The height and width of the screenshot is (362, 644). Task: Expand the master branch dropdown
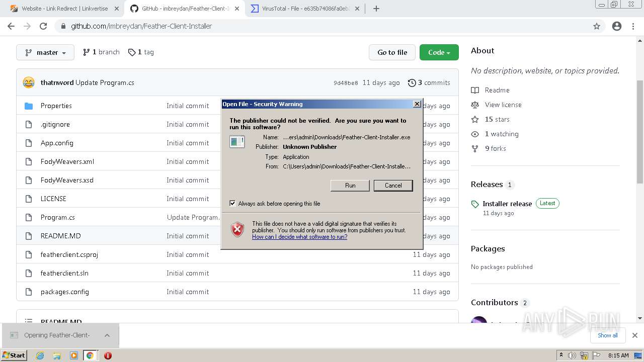pos(45,52)
